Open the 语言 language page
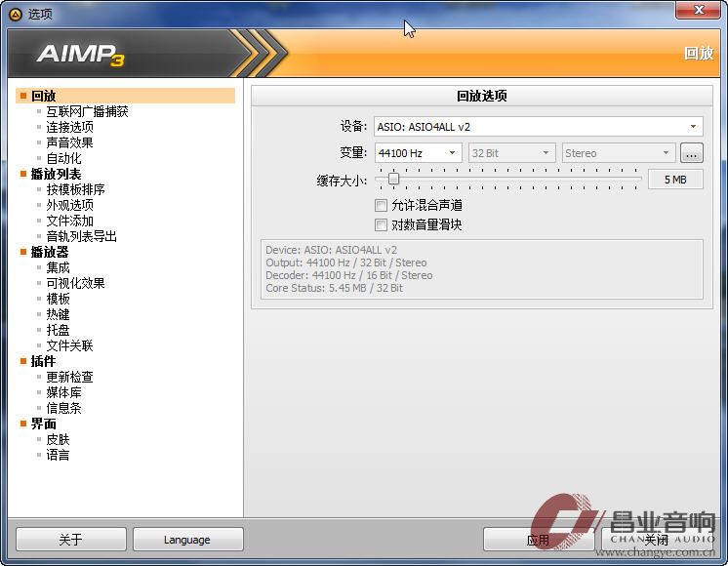 pos(58,455)
